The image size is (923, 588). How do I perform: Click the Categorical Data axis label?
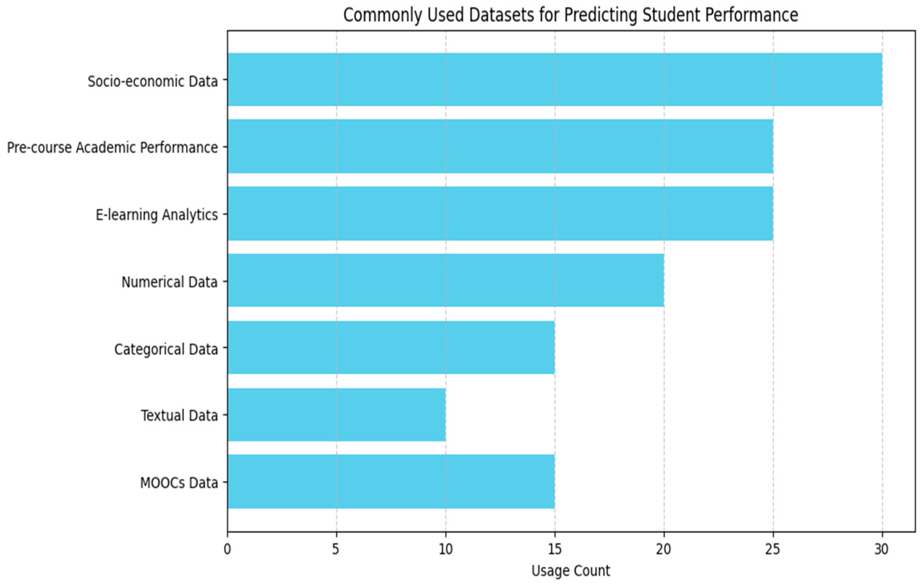tap(166, 349)
